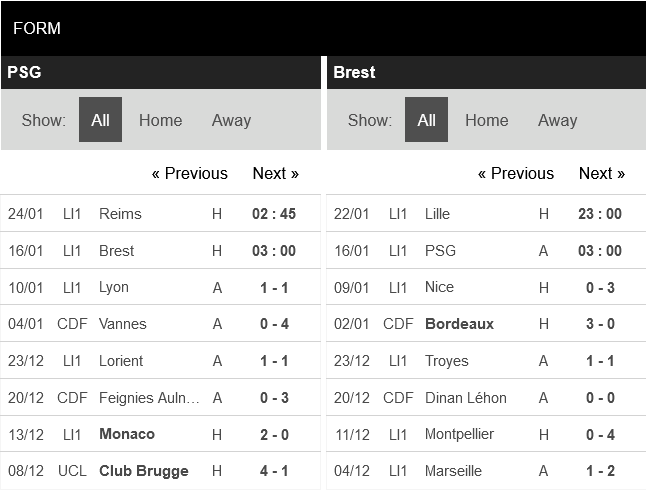This screenshot has width=646, height=501.
Task: Show Brest Away matches only
Action: tap(557, 120)
